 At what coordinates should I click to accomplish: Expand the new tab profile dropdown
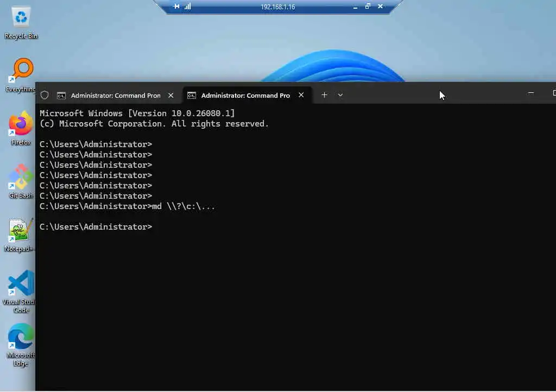coord(340,95)
